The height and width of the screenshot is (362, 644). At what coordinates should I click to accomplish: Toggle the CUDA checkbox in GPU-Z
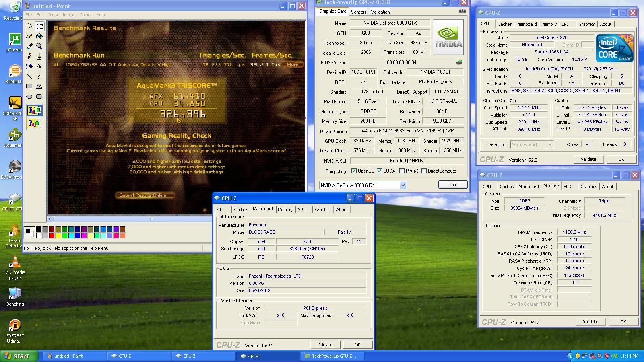379,171
